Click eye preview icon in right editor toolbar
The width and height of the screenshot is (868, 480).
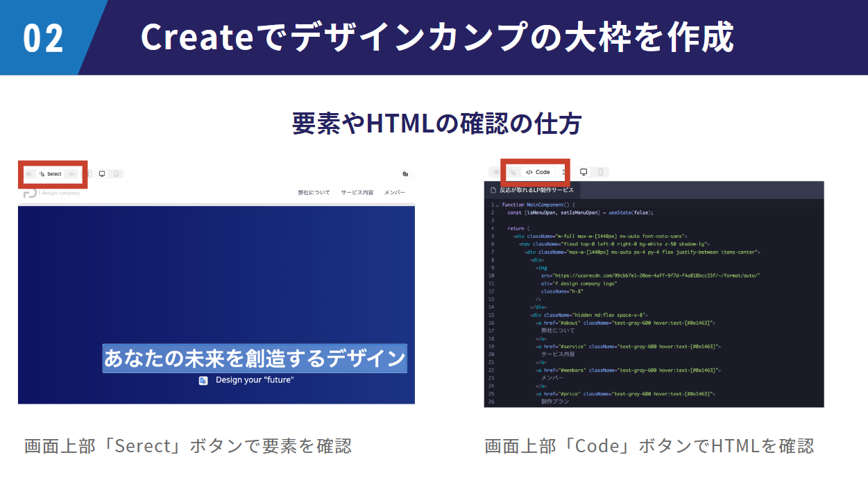click(495, 172)
